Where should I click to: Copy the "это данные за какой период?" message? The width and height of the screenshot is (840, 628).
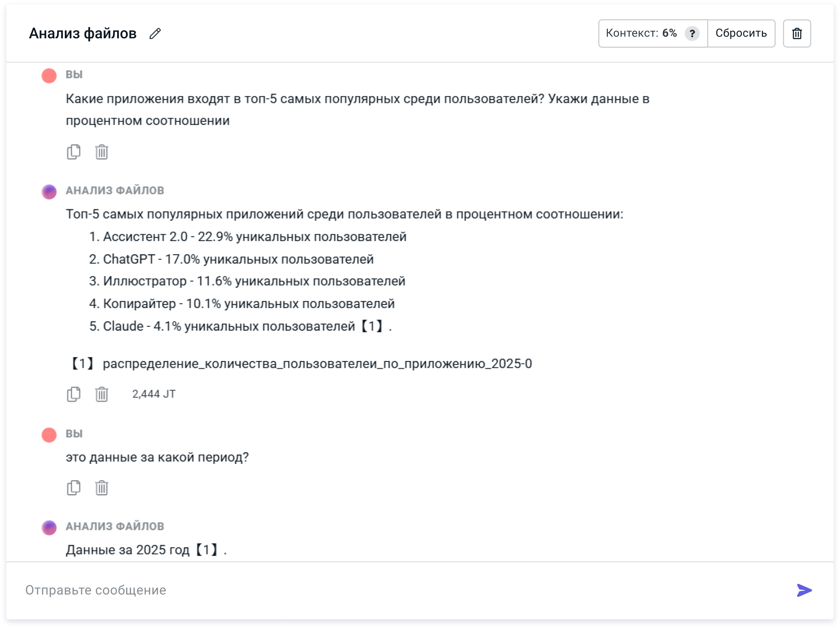click(74, 488)
